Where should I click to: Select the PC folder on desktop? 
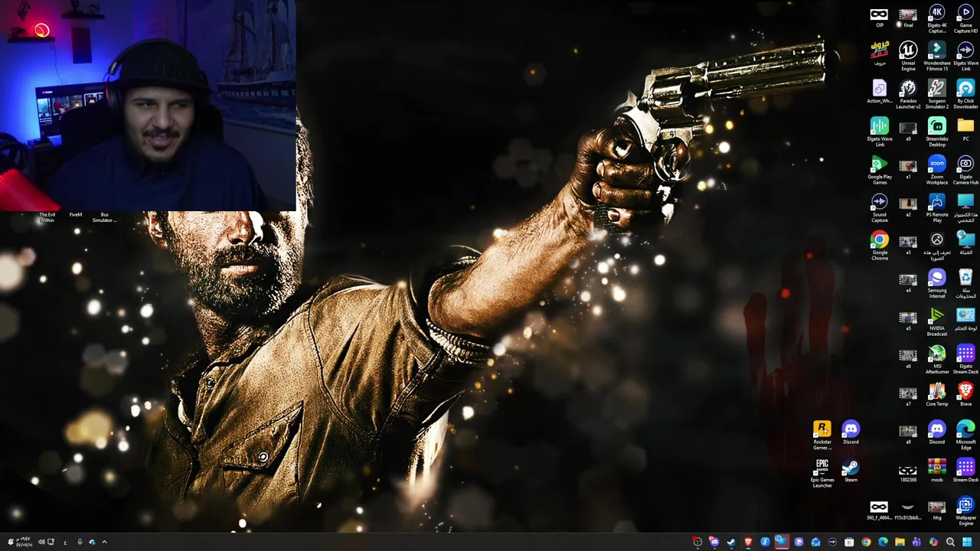tap(965, 129)
